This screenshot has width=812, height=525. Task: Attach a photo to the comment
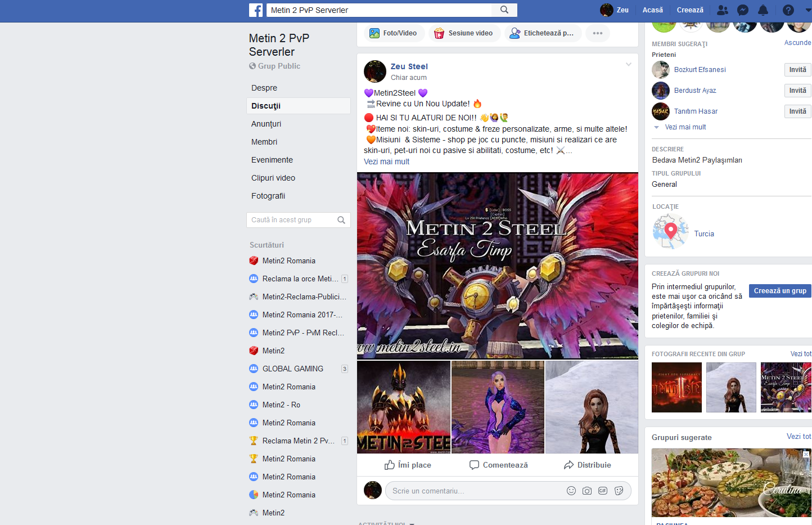[587, 491]
